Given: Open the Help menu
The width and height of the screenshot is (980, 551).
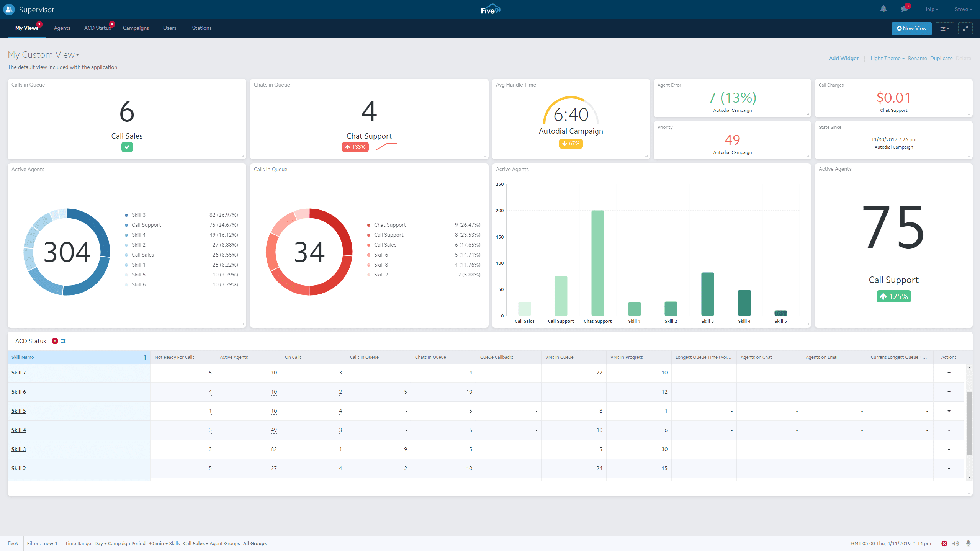Looking at the screenshot, I should pos(930,9).
